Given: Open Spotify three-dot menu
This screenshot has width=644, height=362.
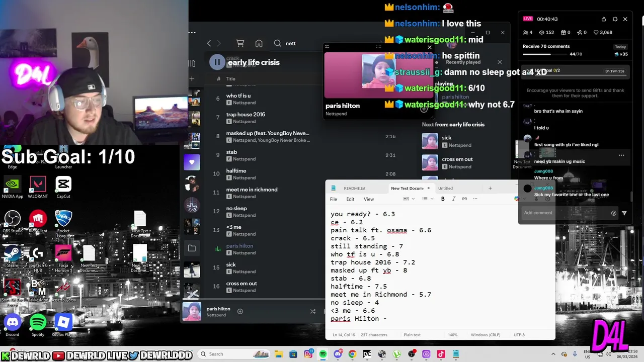Looking at the screenshot, I should [x=192, y=32].
